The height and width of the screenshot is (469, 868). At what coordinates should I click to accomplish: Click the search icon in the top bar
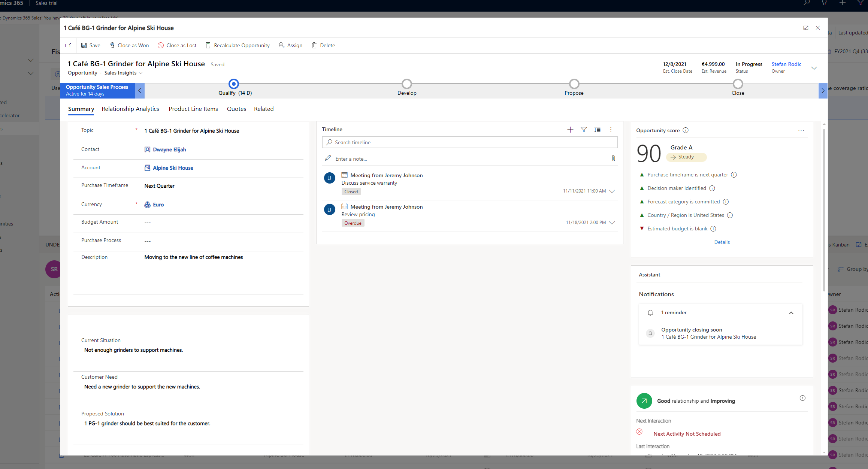pyautogui.click(x=807, y=3)
